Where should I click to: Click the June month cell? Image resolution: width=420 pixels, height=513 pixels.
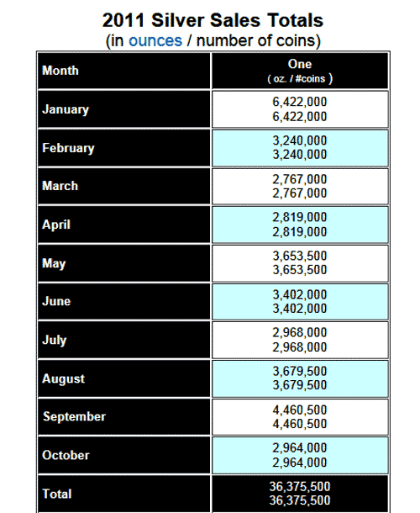tap(123, 302)
